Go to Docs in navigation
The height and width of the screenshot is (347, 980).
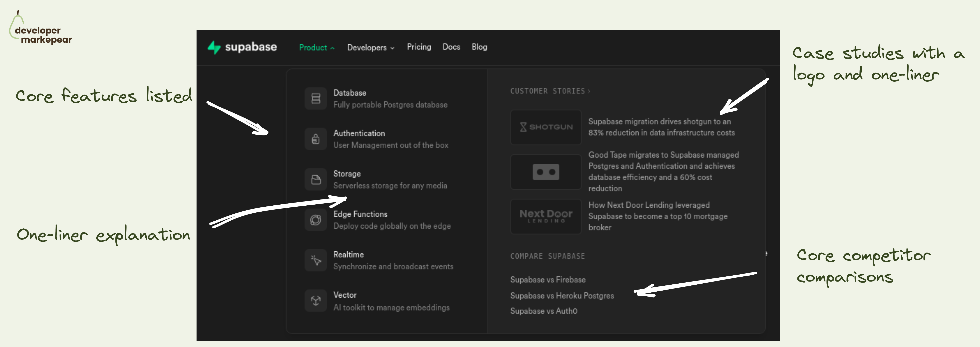[451, 47]
